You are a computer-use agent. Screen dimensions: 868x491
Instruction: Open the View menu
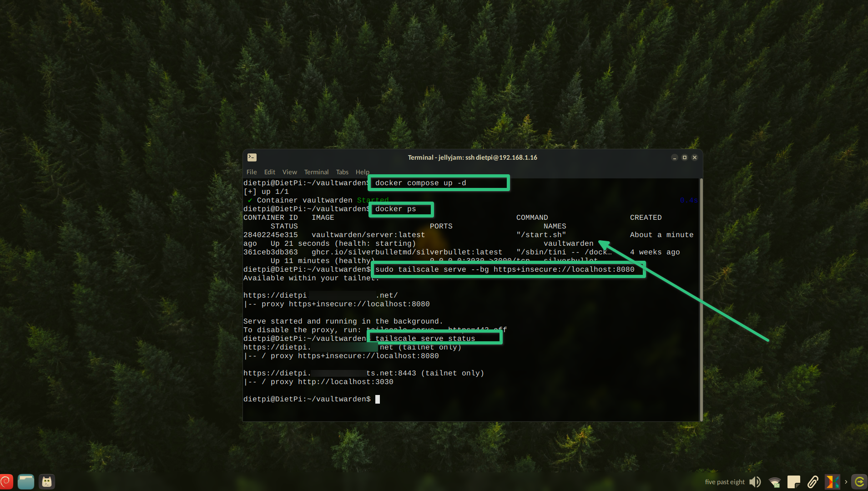289,172
